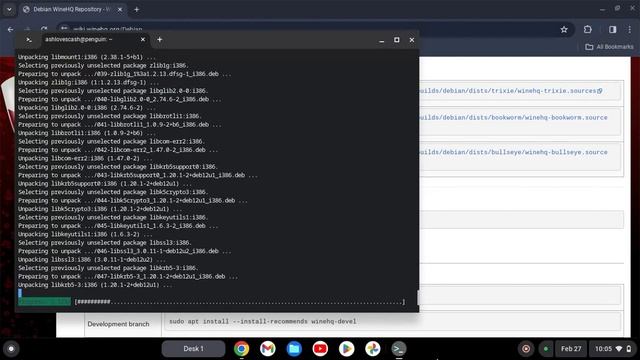Open Chrome tab search dropdown
The image size is (640, 360).
9,9
